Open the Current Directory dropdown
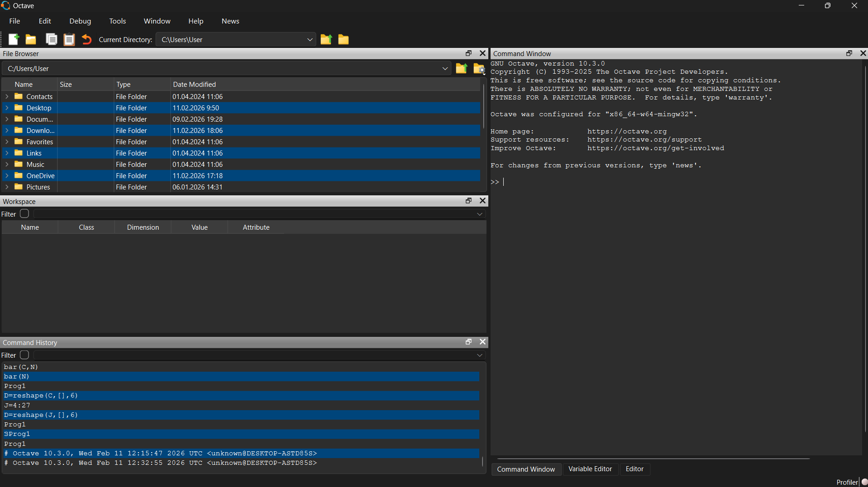868x487 pixels. pos(310,40)
